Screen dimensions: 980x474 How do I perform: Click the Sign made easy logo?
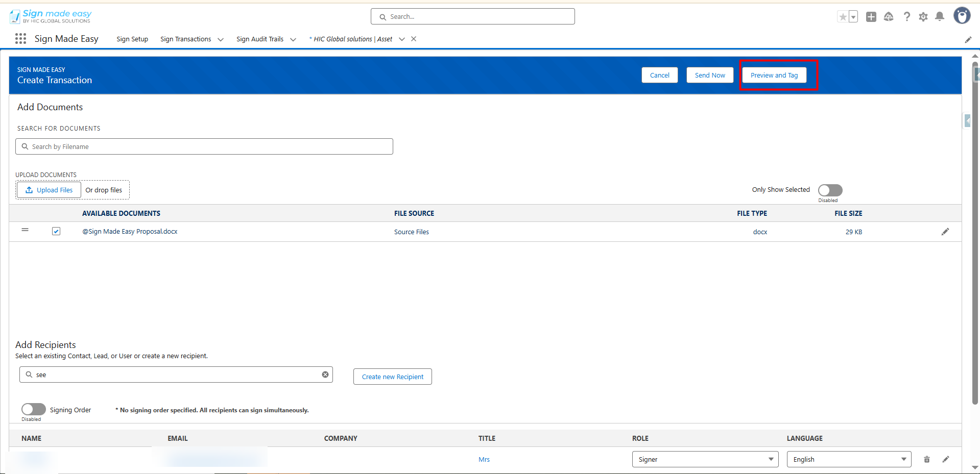[51, 16]
